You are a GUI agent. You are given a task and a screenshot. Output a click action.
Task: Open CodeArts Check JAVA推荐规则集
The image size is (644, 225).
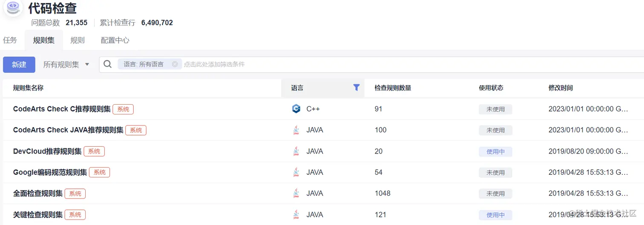click(x=68, y=130)
